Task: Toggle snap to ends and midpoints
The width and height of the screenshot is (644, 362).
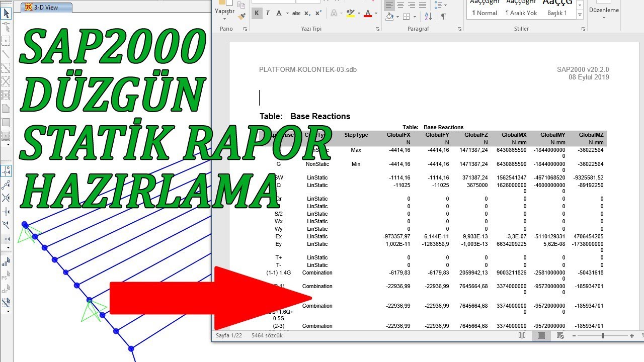Action: point(6,185)
